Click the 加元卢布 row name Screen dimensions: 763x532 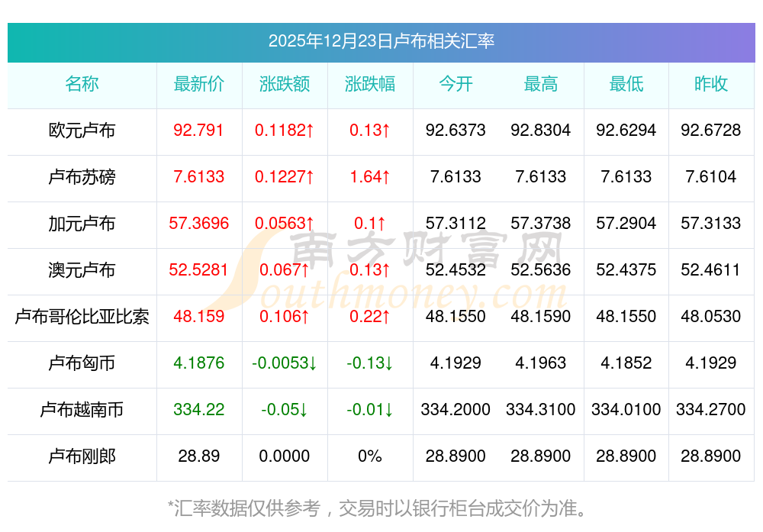coord(82,224)
